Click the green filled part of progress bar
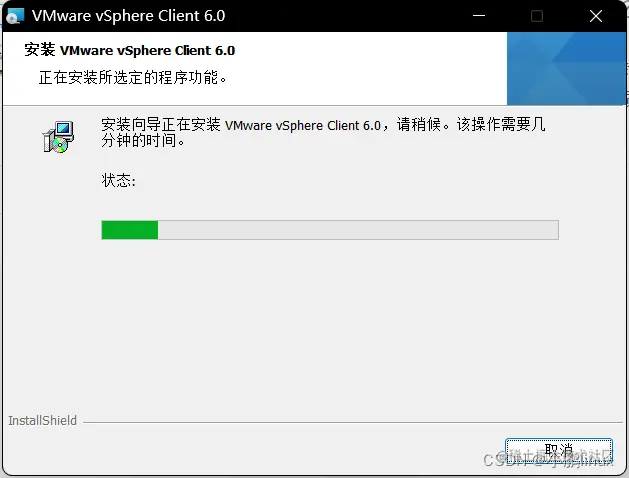The image size is (629, 478). pyautogui.click(x=130, y=230)
